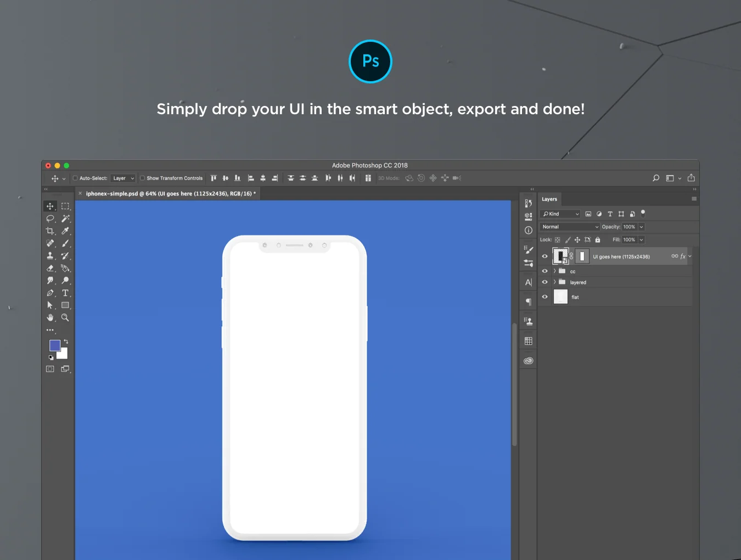Open the Normal blend mode dropdown
Screen dimensions: 741x560
(570, 227)
